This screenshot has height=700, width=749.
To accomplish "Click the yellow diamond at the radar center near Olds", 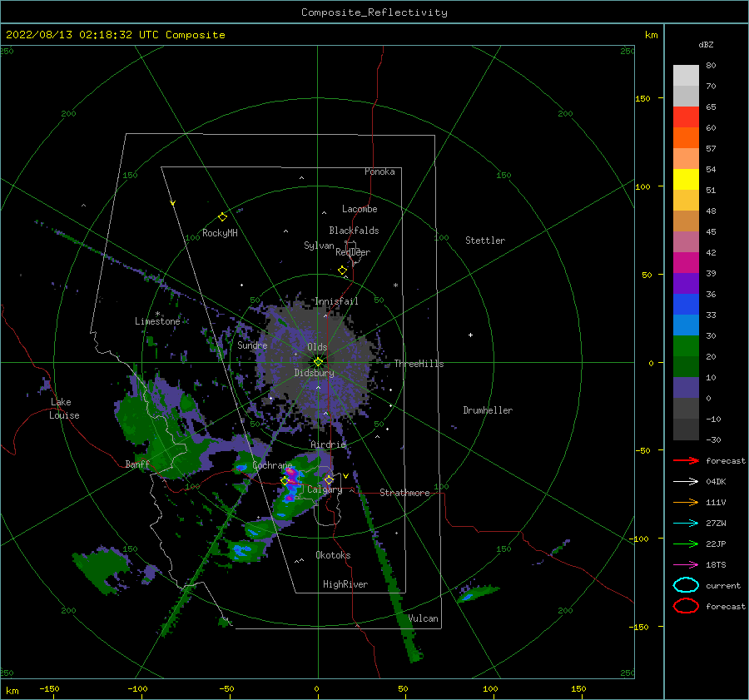I will point(318,362).
